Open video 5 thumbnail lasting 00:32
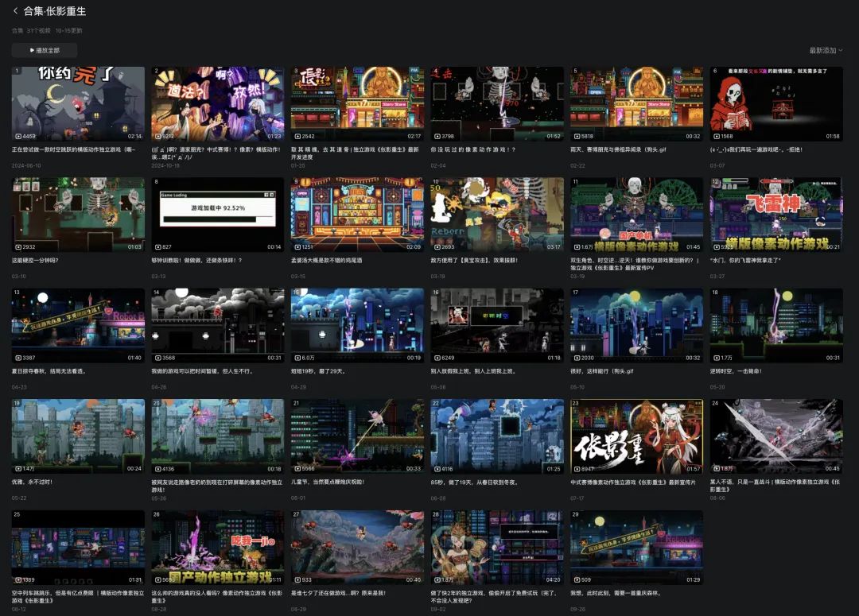 (x=636, y=104)
